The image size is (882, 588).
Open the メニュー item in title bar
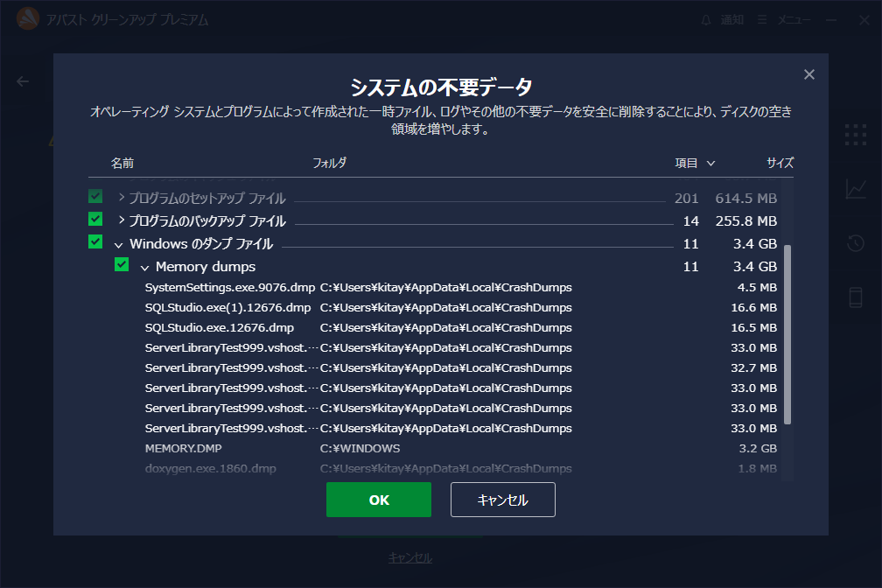[x=794, y=20]
